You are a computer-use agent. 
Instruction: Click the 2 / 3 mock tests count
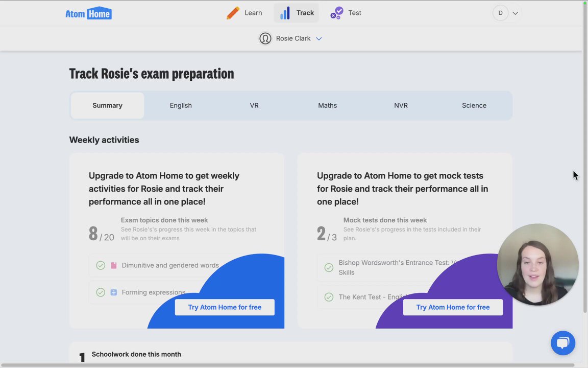[x=327, y=234]
